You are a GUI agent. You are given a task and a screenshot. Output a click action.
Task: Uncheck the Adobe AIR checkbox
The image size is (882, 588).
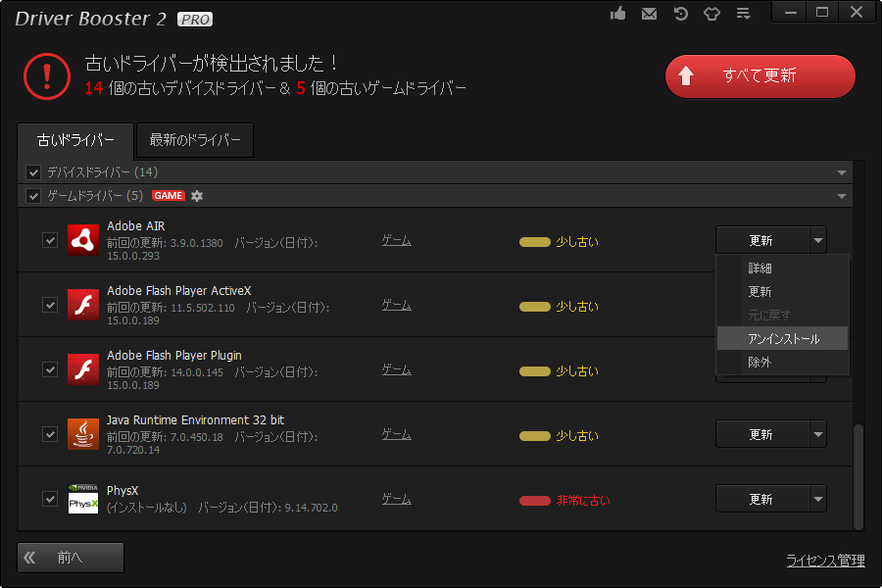(50, 240)
